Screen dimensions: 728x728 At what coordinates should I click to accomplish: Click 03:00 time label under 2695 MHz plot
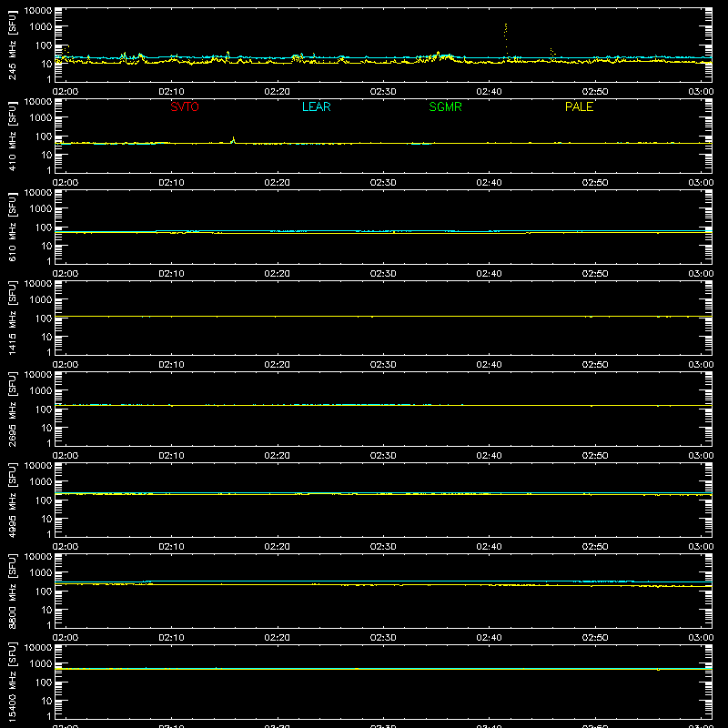coord(701,456)
